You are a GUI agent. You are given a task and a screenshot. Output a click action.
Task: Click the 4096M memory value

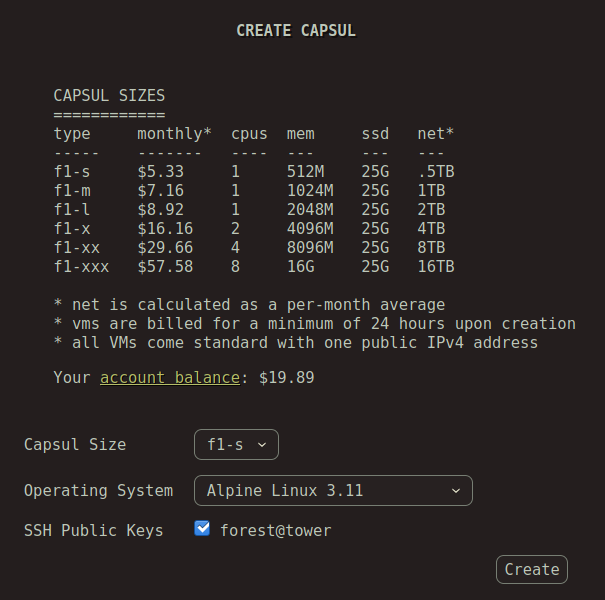point(310,228)
